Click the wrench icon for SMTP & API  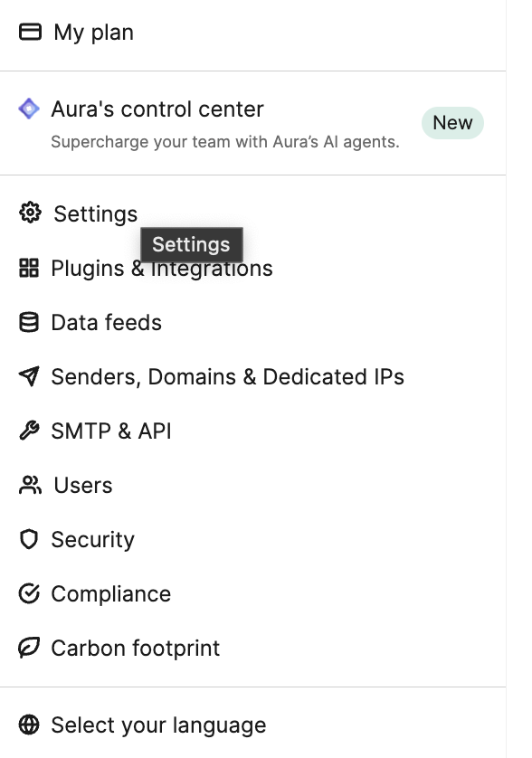[29, 431]
